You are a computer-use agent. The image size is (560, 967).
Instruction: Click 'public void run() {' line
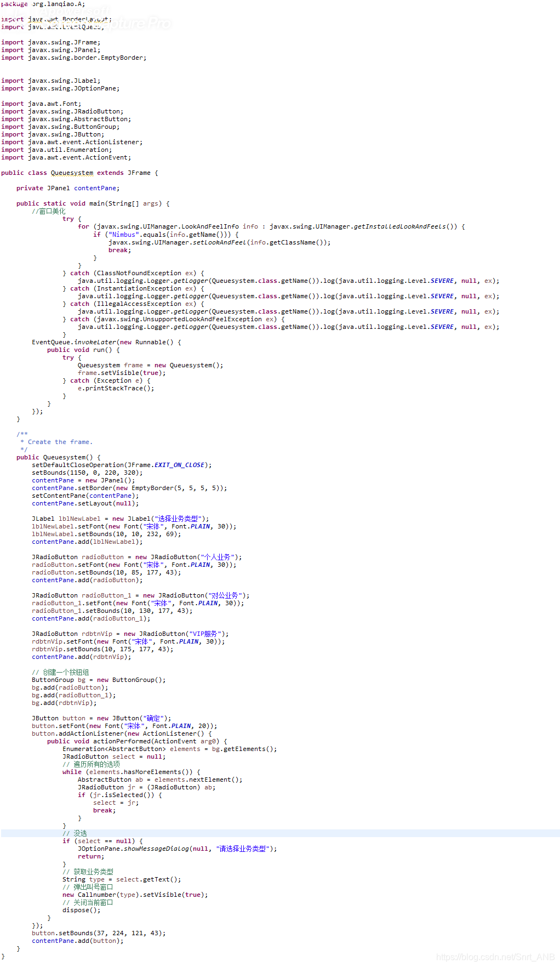coord(83,350)
